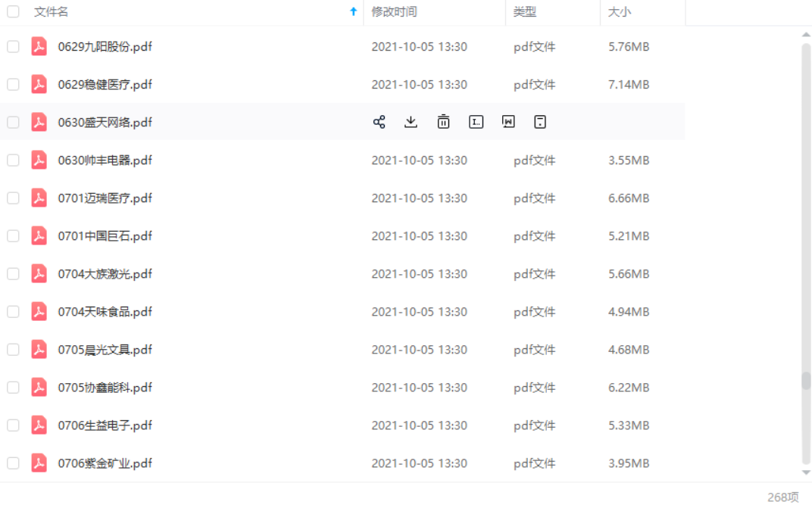
Task: Open the file 0706紫金矿业.pdf
Action: tap(105, 463)
